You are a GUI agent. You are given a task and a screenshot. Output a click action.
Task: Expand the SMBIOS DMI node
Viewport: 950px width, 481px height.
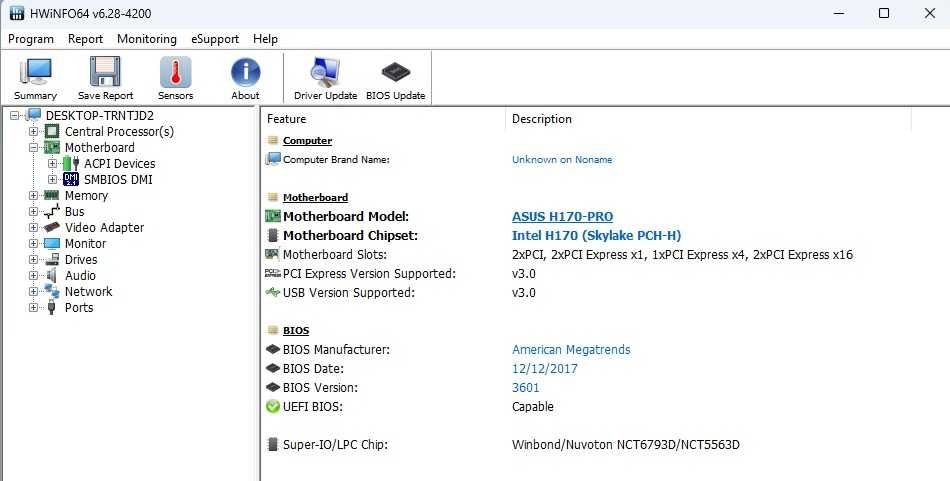click(x=52, y=179)
